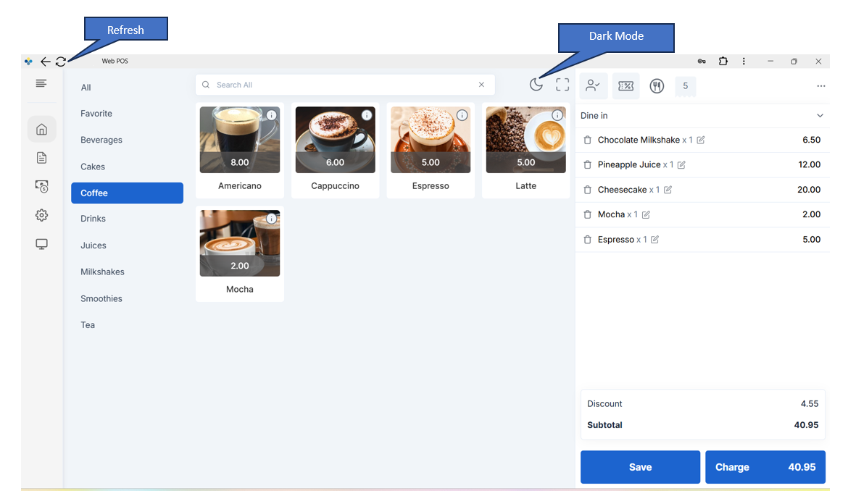Open the three-dot more options menu
Image resolution: width=848 pixels, height=504 pixels.
[820, 86]
